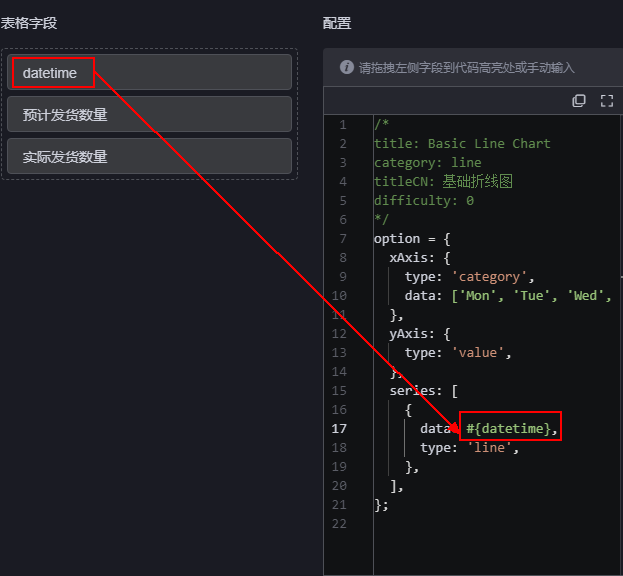The image size is (623, 576).
Task: Click the 表格字段 heading
Action: (x=29, y=23)
